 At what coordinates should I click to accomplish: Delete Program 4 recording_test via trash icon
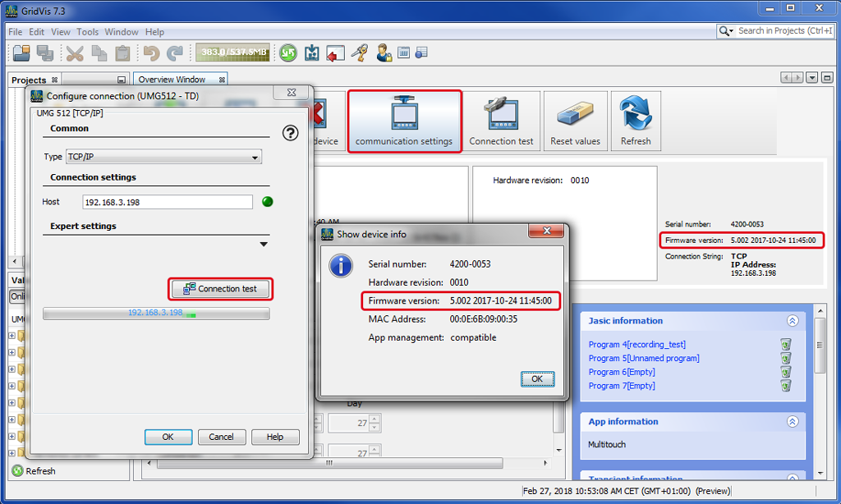[785, 345]
